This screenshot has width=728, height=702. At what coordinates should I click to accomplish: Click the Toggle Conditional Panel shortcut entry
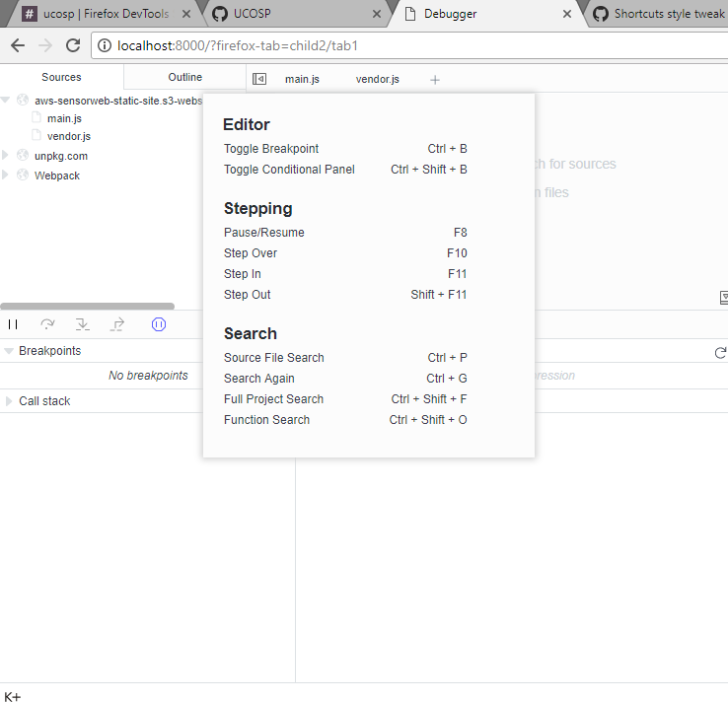(345, 170)
